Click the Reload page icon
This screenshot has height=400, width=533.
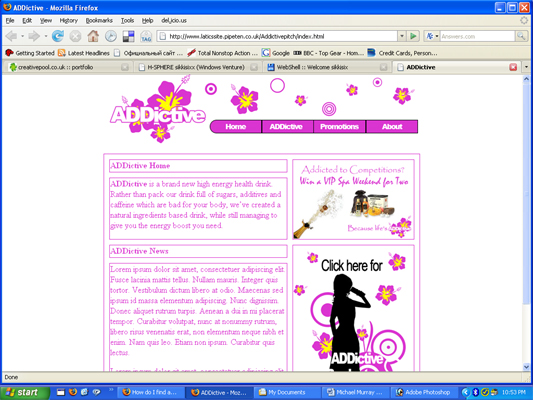click(x=57, y=36)
